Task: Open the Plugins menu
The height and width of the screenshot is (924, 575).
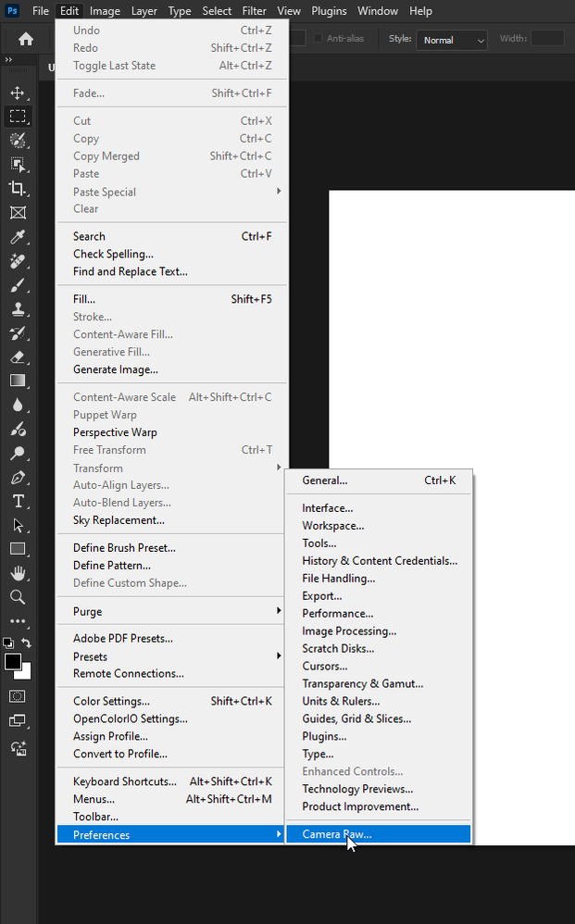Action: click(x=329, y=10)
